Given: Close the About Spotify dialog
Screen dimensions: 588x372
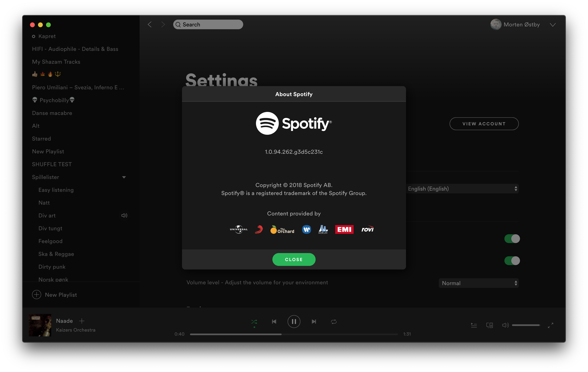Looking at the screenshot, I should point(294,259).
